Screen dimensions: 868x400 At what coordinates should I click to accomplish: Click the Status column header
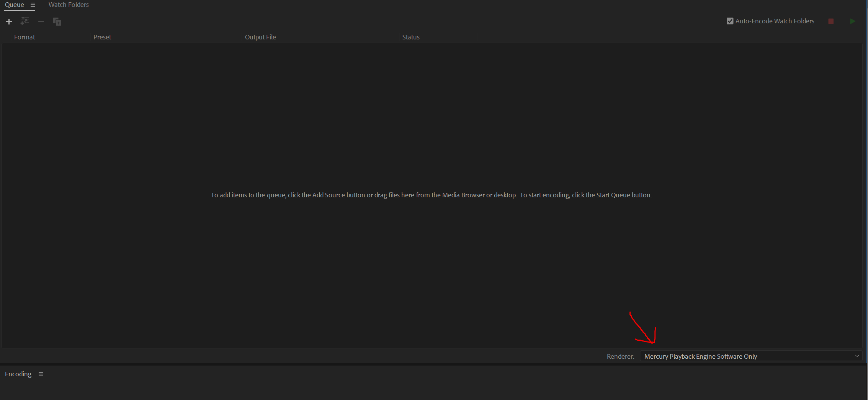click(411, 37)
